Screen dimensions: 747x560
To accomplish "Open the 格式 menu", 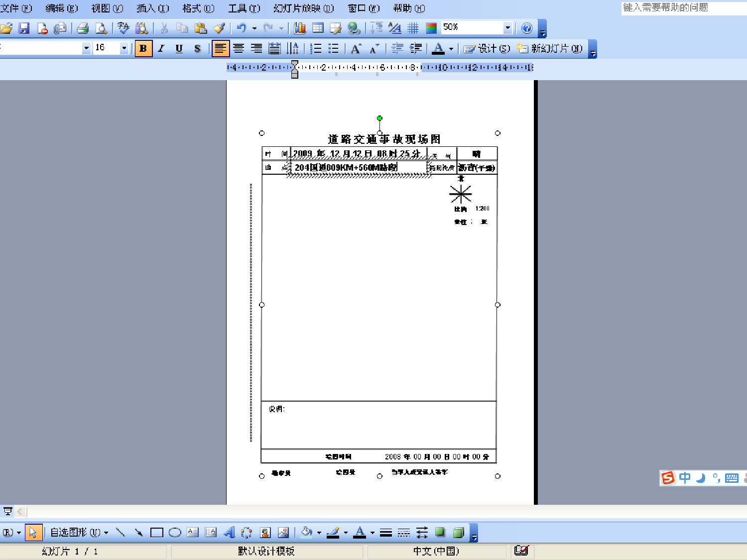I will 198,8.
